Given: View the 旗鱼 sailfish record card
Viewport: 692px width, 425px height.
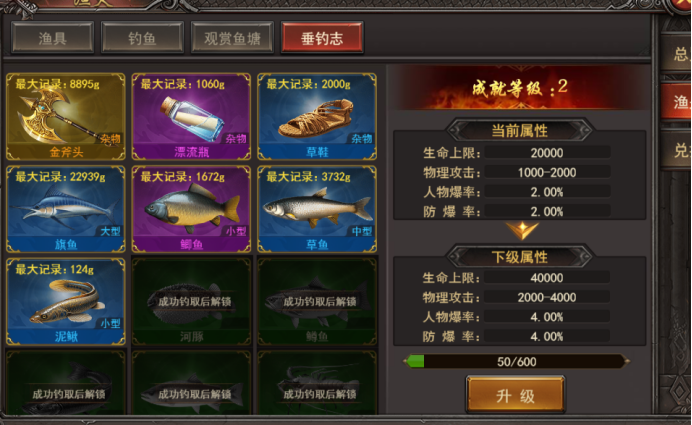Looking at the screenshot, I should point(66,209).
